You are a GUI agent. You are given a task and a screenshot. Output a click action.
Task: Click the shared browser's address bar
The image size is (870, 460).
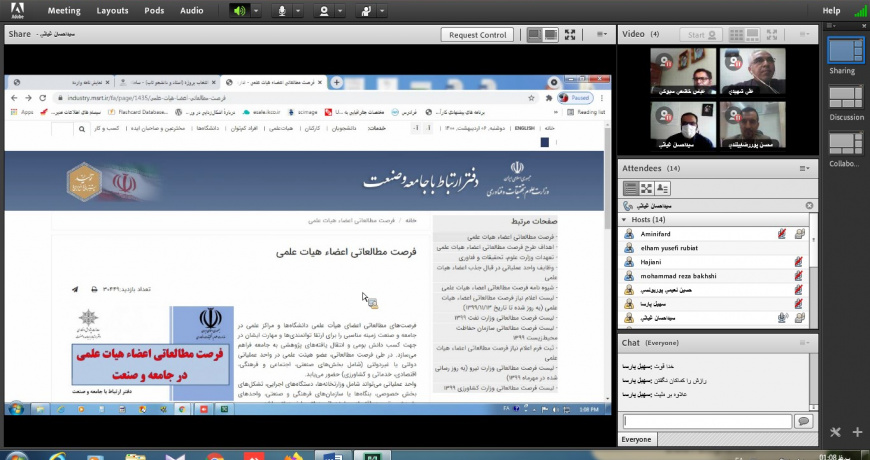coord(297,98)
